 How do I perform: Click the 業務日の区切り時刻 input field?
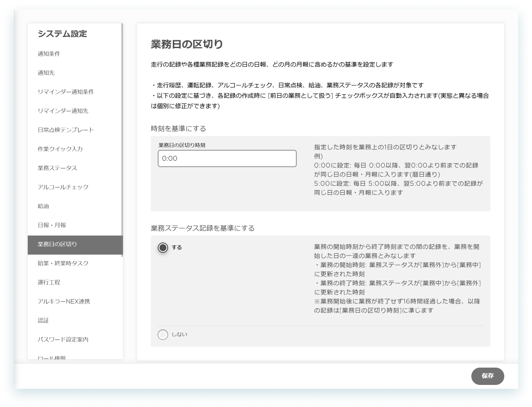pos(227,158)
